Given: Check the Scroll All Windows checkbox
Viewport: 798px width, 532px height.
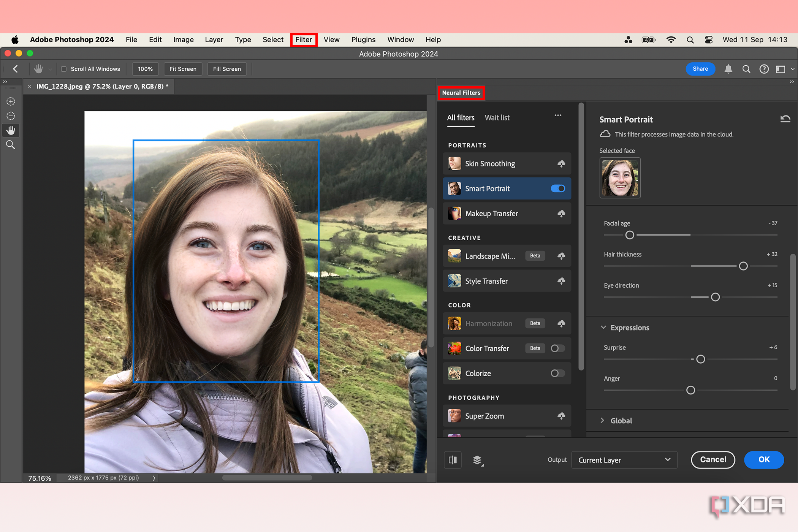Looking at the screenshot, I should 64,69.
